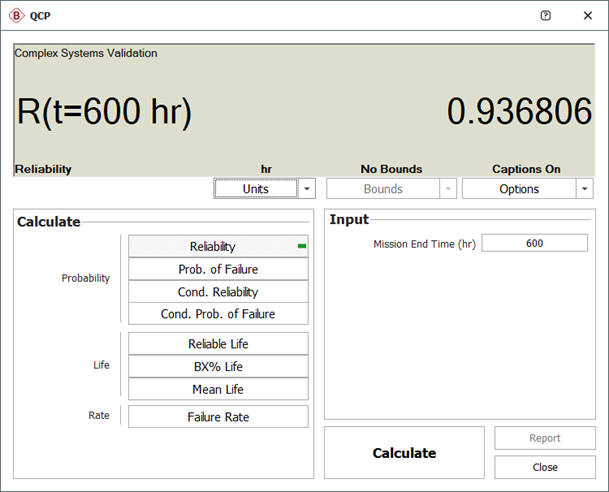The image size is (609, 492).
Task: Click the Mission End Time input field
Action: [x=534, y=243]
